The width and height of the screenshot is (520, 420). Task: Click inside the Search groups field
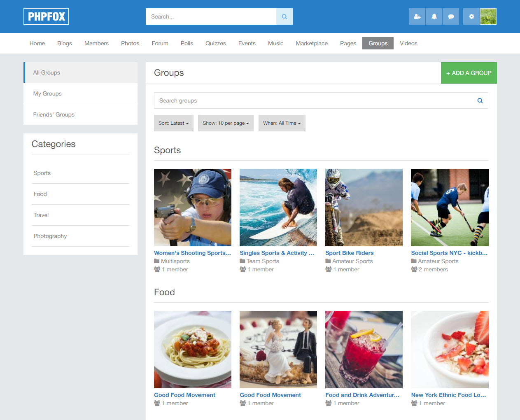313,101
